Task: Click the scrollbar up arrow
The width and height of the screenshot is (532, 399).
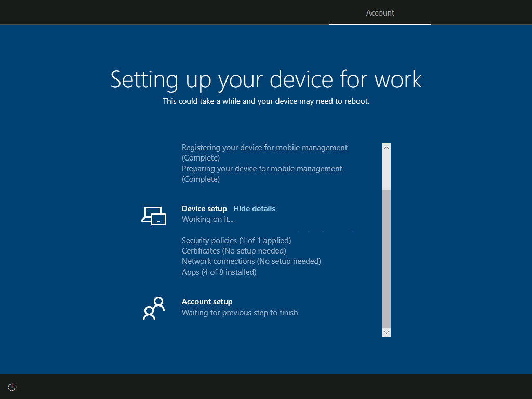Action: 386,148
